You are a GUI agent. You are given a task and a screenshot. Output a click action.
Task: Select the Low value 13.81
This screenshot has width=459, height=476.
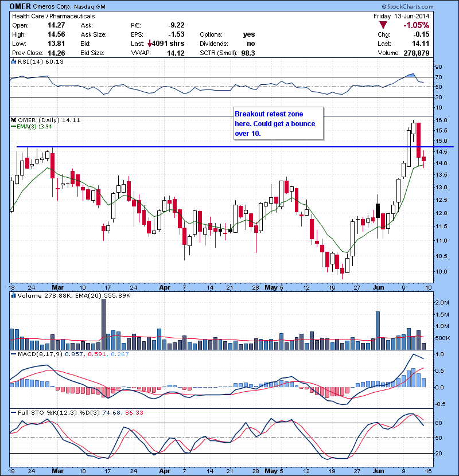click(56, 44)
